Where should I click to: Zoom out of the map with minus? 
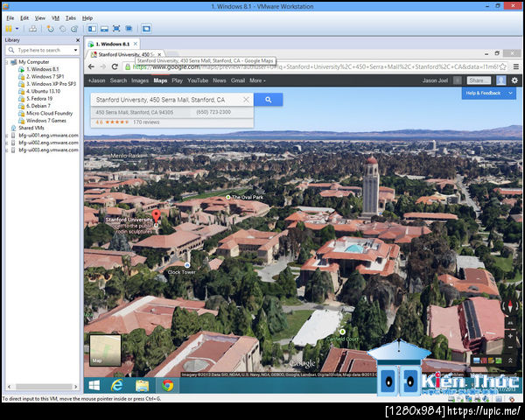click(x=511, y=347)
